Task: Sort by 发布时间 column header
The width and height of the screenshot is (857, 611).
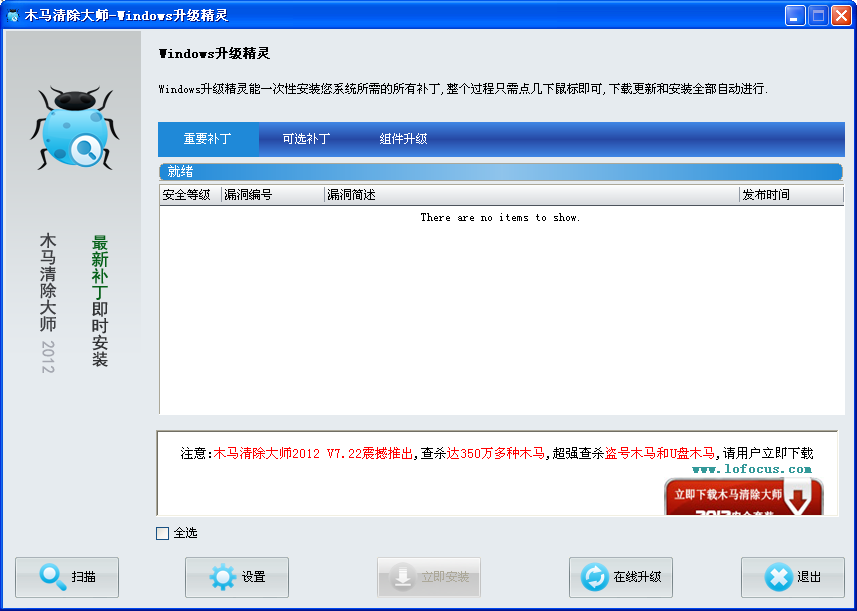Action: (791, 195)
